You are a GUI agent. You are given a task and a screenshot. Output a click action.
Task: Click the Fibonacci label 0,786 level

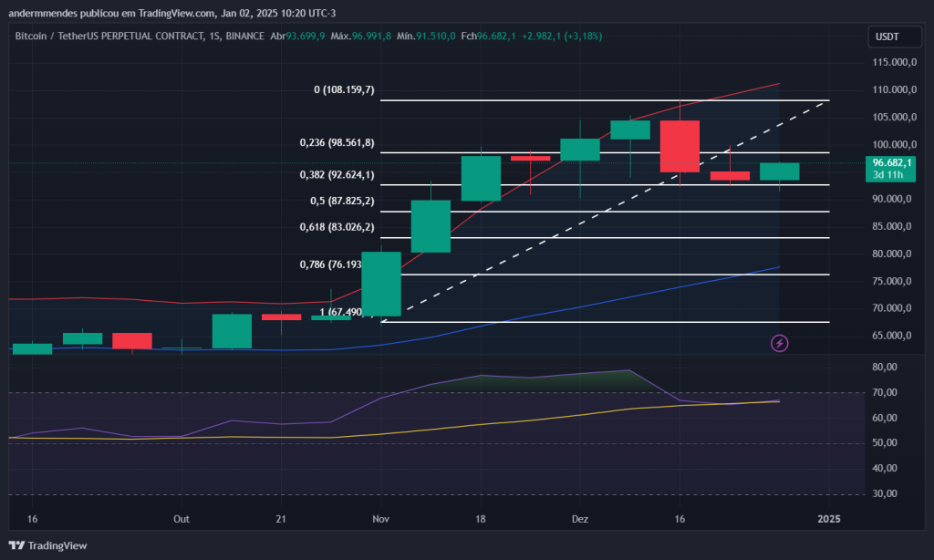(330, 264)
